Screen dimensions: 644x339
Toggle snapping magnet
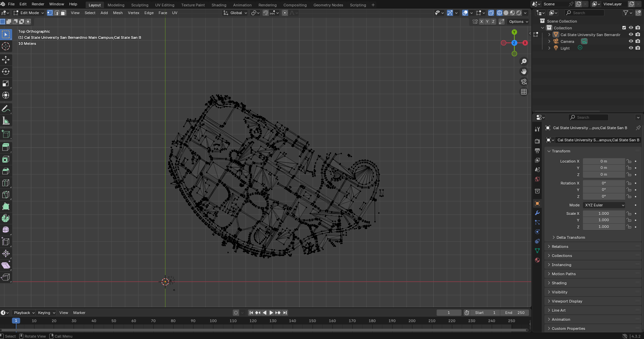pos(266,13)
